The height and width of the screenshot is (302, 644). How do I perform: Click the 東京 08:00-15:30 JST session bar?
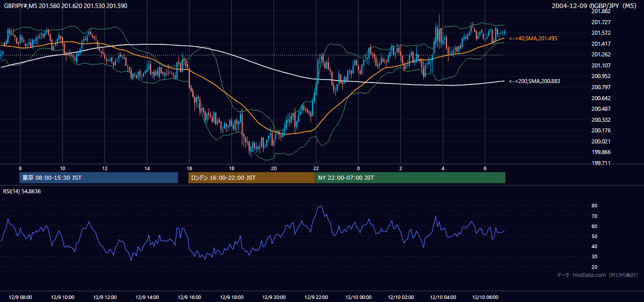tap(99, 178)
